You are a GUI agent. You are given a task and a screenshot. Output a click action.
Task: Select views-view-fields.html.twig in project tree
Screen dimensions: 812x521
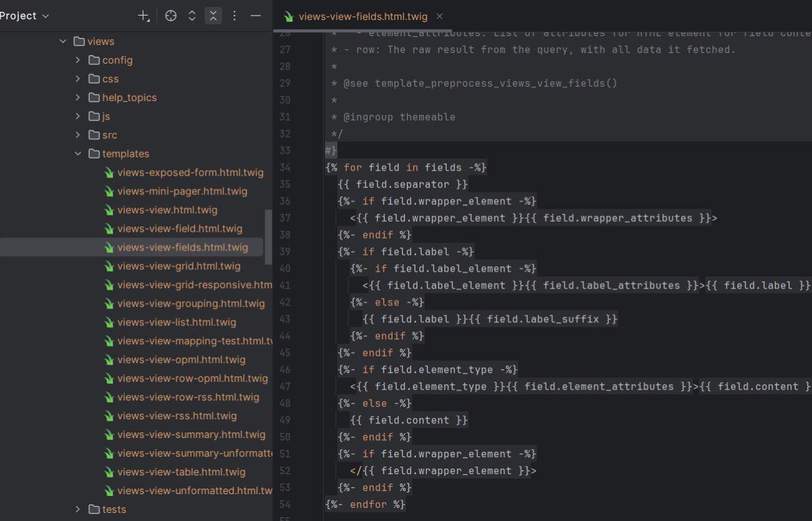tap(182, 247)
